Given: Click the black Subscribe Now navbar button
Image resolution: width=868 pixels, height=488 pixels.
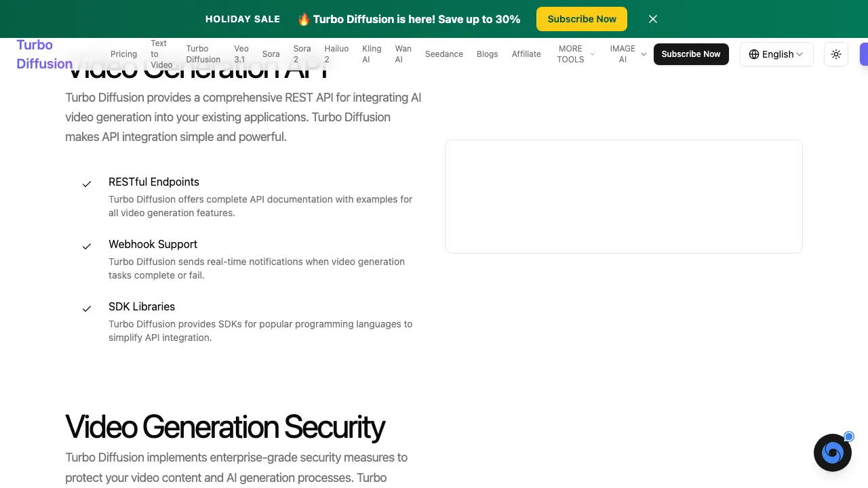Looking at the screenshot, I should (691, 54).
